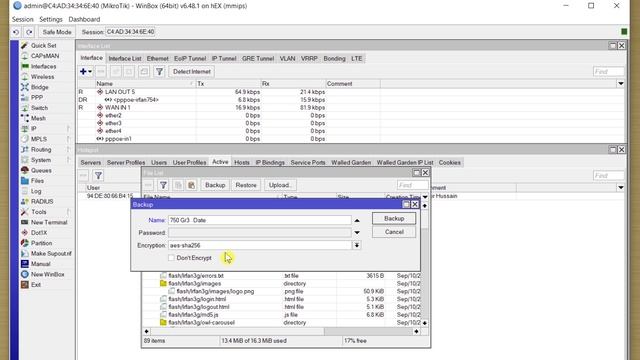Toggle the Don't Encrypt checkbox
640x360 pixels.
(x=171, y=258)
